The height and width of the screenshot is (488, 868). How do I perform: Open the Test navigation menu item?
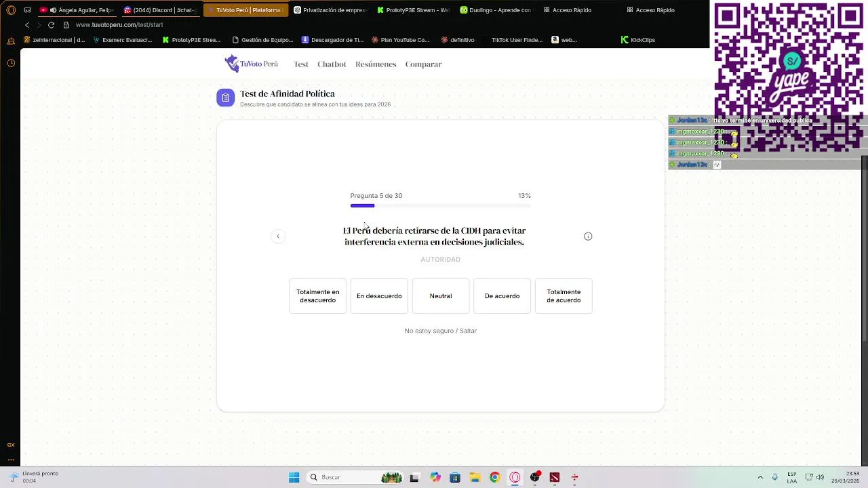[x=301, y=64]
